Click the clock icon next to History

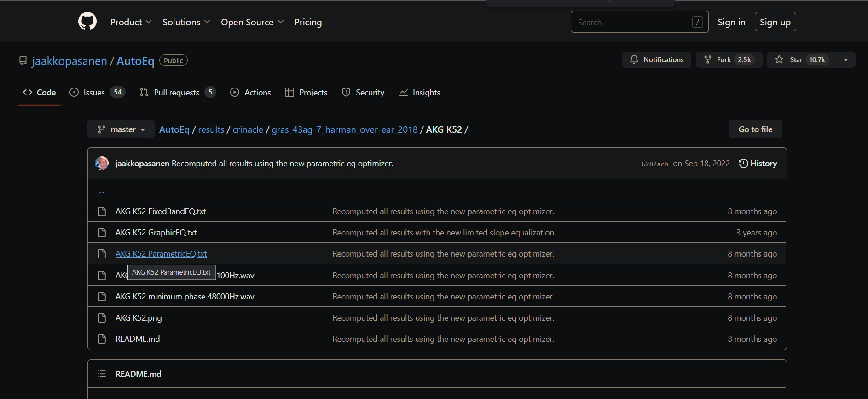[x=743, y=164]
